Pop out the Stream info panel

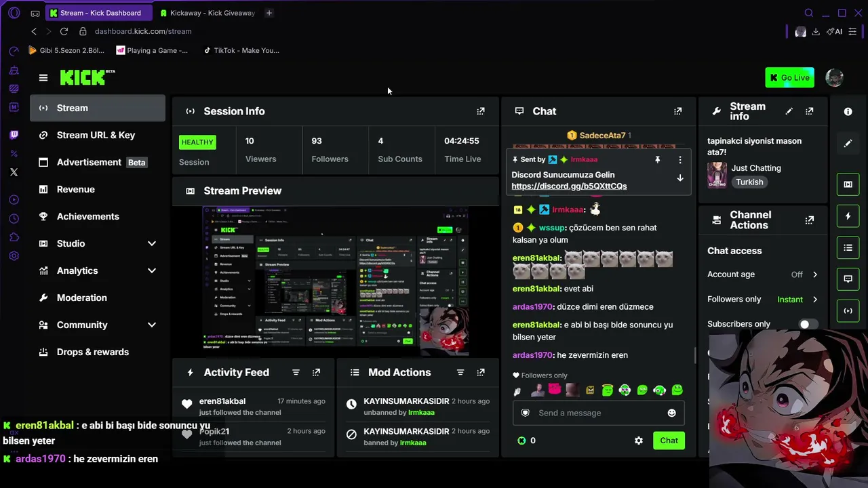tap(809, 111)
